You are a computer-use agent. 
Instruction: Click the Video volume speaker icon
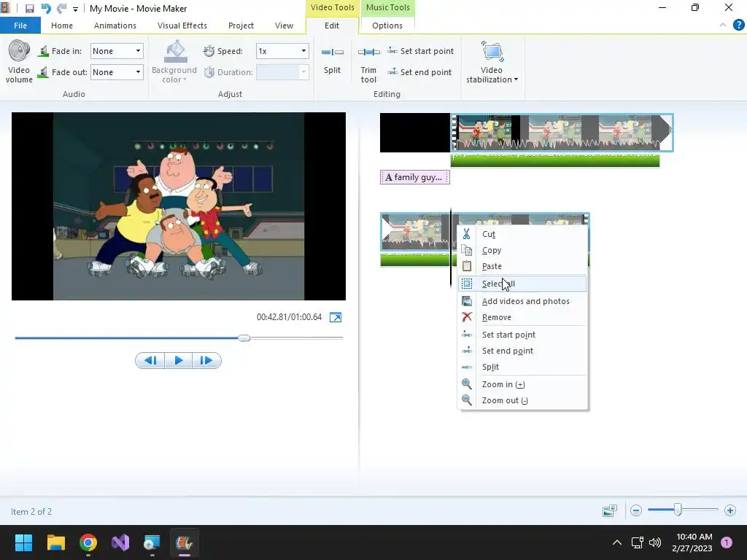tap(19, 52)
